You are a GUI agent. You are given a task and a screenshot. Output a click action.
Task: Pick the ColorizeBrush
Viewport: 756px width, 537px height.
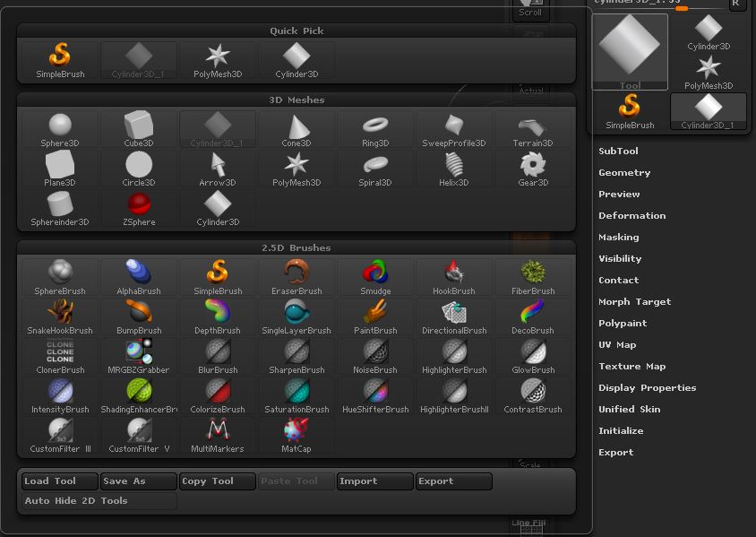tap(218, 395)
